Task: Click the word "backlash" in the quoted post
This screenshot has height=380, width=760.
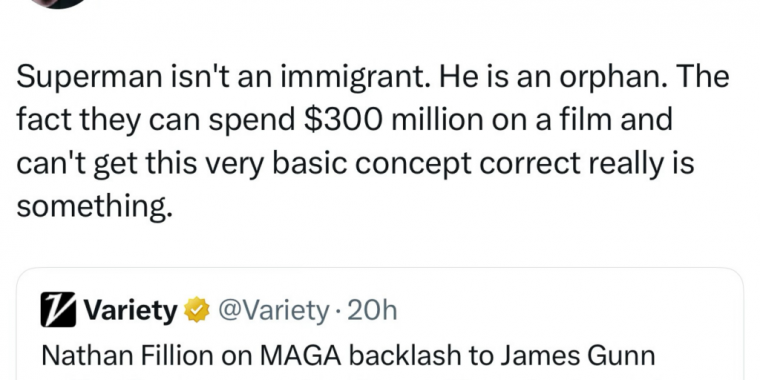Action: 405,355
